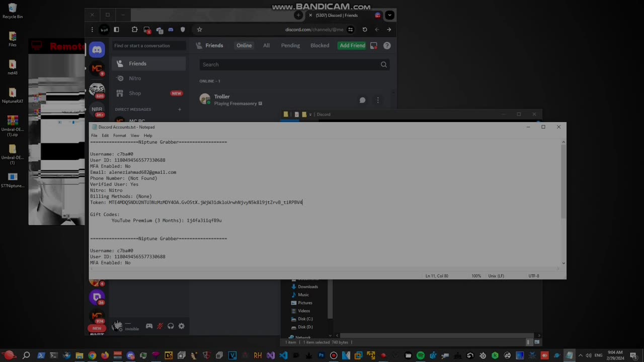644x362 pixels.
Task: Open Notepad View menu
Action: (135, 136)
